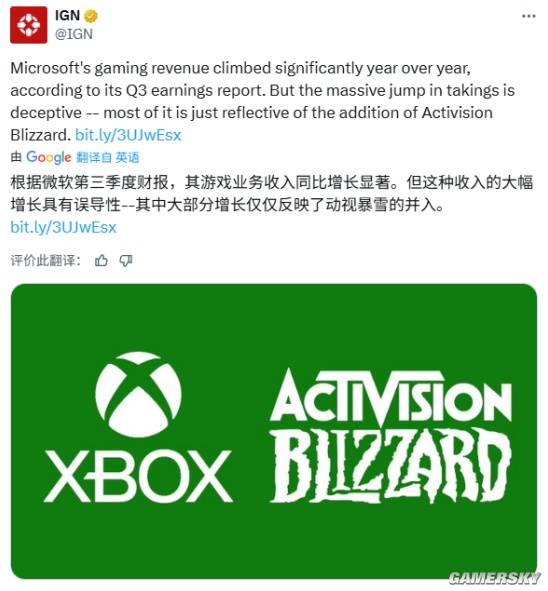Rate the translation with thumbs up

[x=101, y=260]
